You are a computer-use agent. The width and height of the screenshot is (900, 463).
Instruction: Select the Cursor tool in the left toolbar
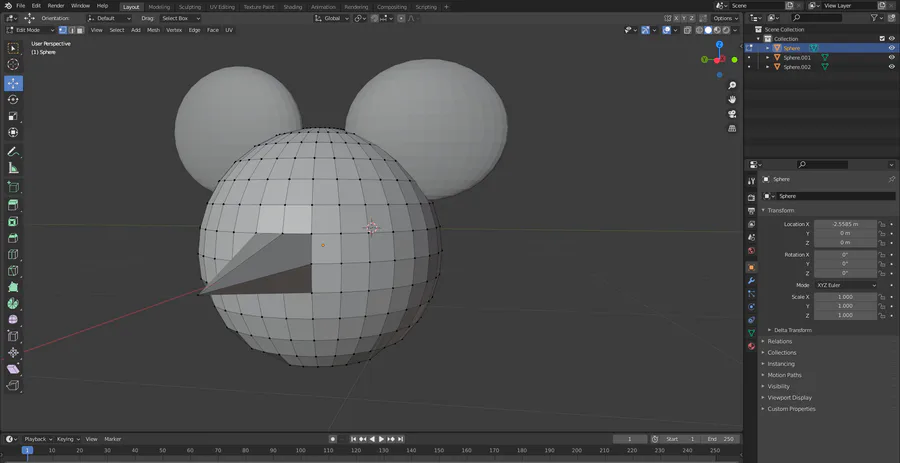pyautogui.click(x=13, y=64)
